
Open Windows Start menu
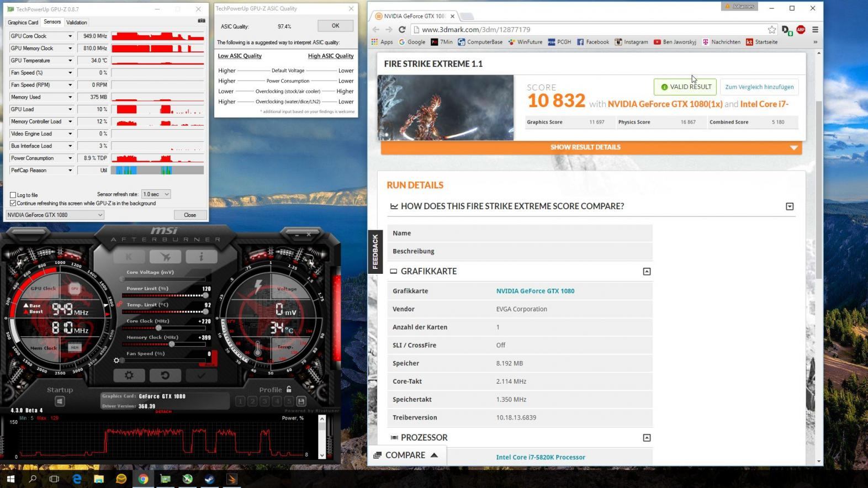coord(10,479)
